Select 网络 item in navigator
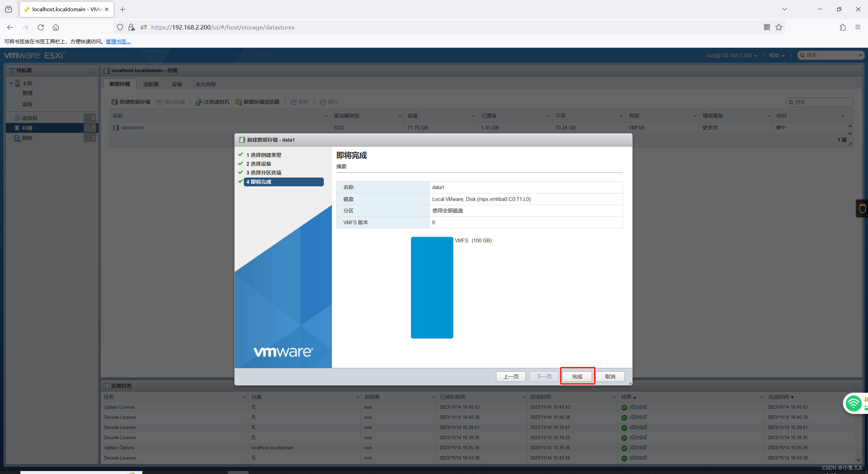 click(27, 138)
